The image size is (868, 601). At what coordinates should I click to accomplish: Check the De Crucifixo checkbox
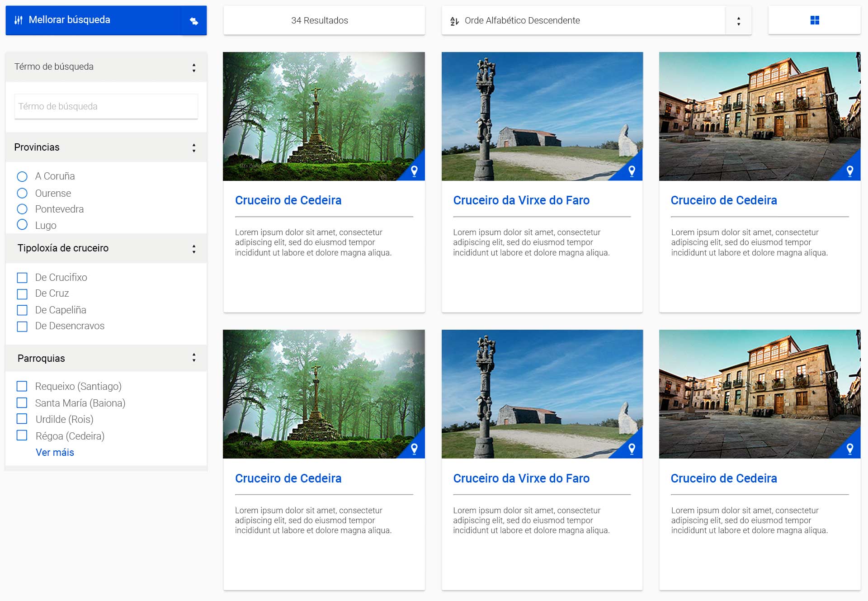tap(22, 278)
